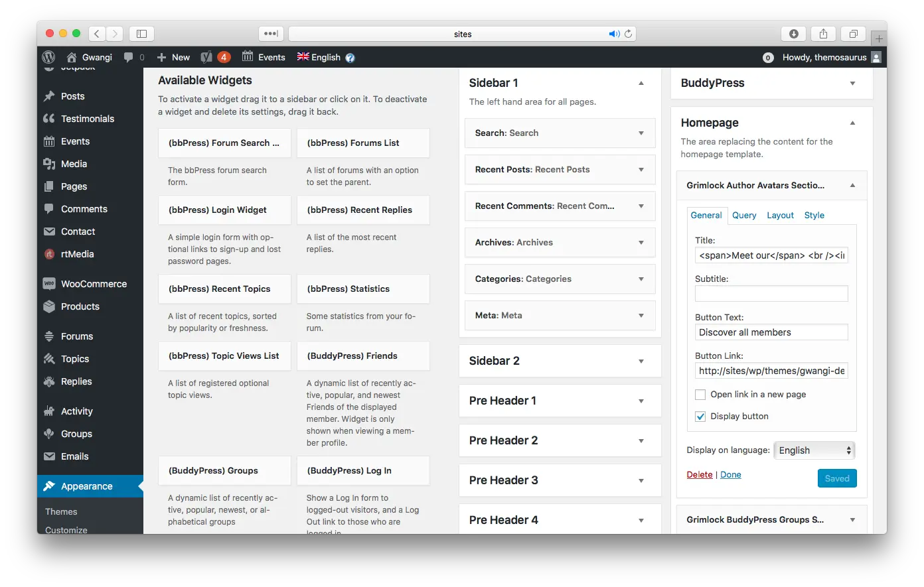This screenshot has height=587, width=924.
Task: Expand the Meta widget settings
Action: [641, 316]
